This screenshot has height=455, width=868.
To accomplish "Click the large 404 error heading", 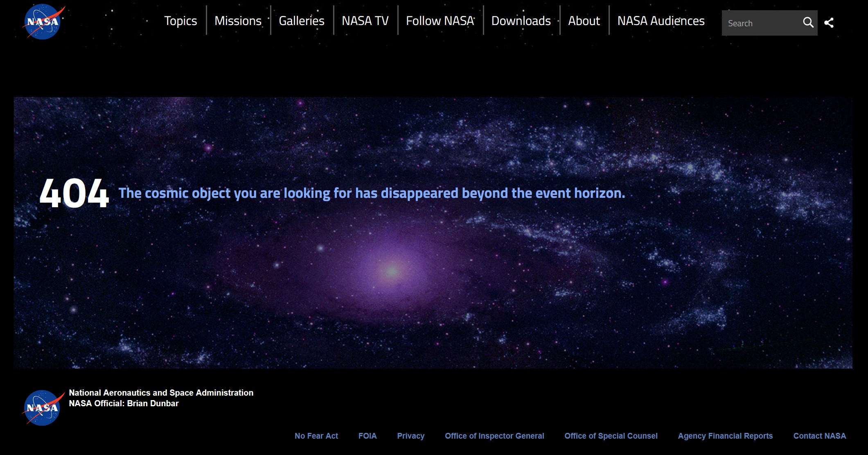I will [74, 193].
